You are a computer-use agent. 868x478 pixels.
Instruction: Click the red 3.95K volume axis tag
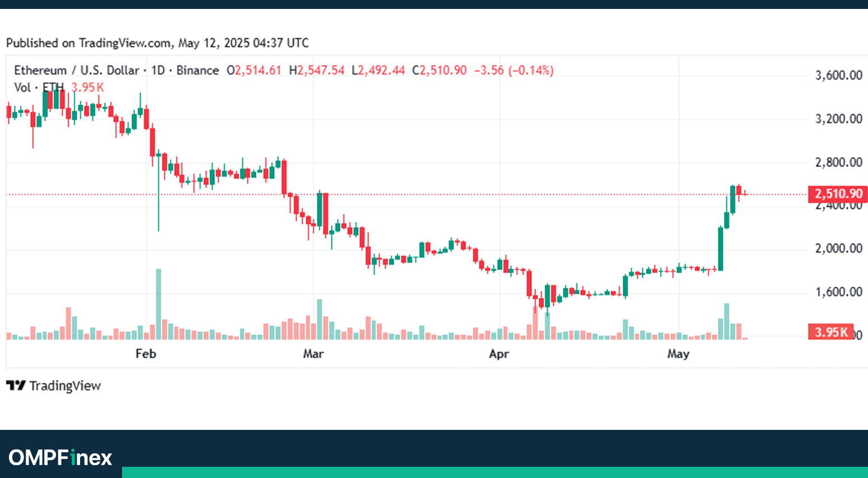tap(830, 332)
